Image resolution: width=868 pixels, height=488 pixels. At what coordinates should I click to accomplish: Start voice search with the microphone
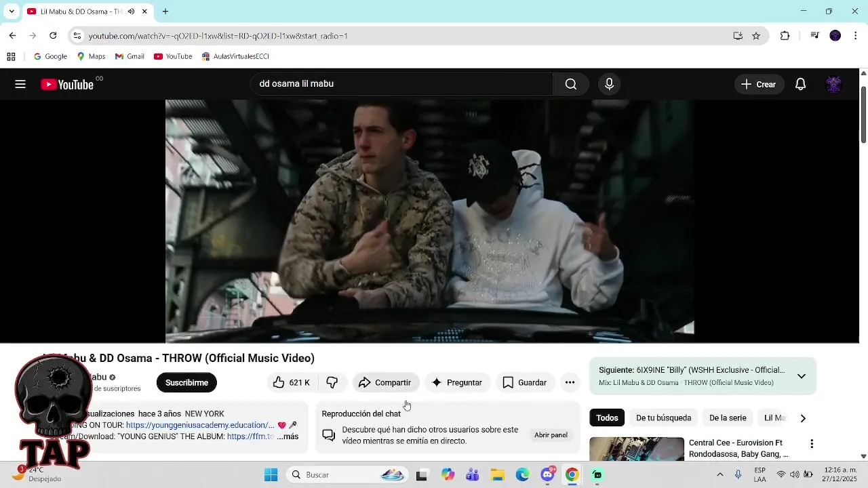point(609,84)
